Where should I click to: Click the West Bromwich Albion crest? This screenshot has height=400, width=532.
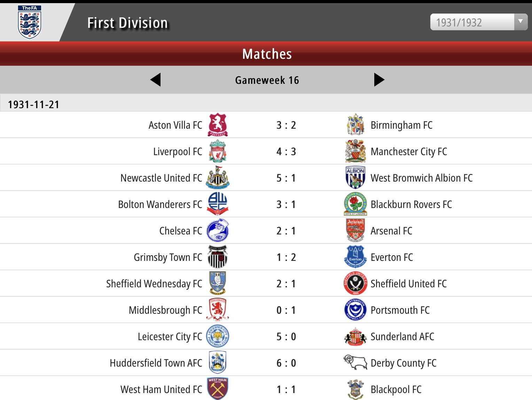pos(355,178)
